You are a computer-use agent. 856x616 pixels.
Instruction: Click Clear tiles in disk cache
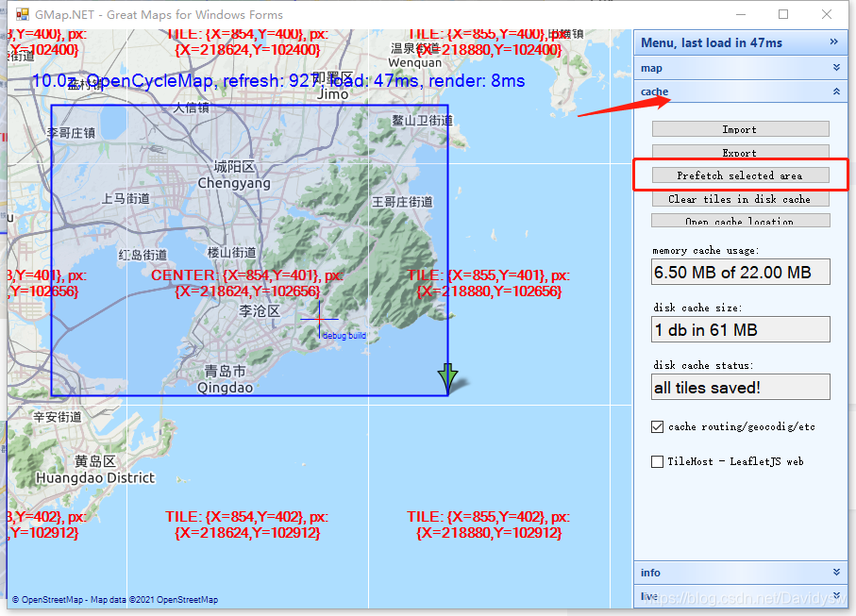pyautogui.click(x=740, y=199)
